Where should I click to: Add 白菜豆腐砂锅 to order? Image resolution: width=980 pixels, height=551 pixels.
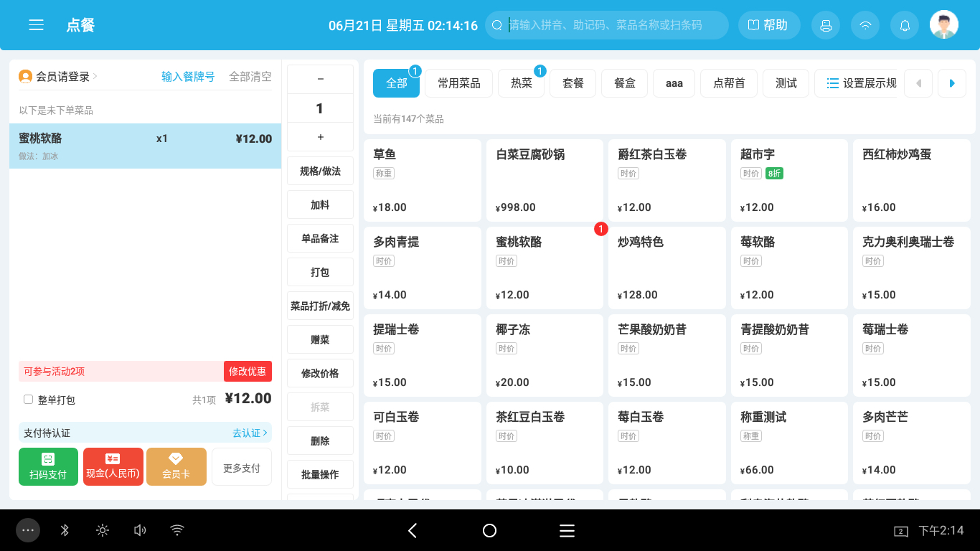pos(545,180)
